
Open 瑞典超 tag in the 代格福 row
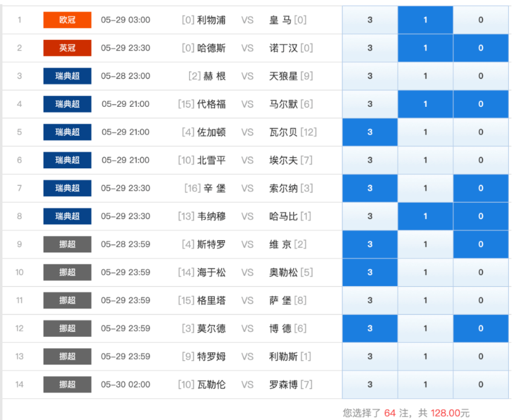pyautogui.click(x=67, y=104)
